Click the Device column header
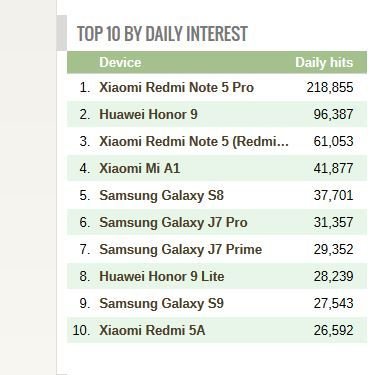375x375 pixels. click(x=120, y=62)
